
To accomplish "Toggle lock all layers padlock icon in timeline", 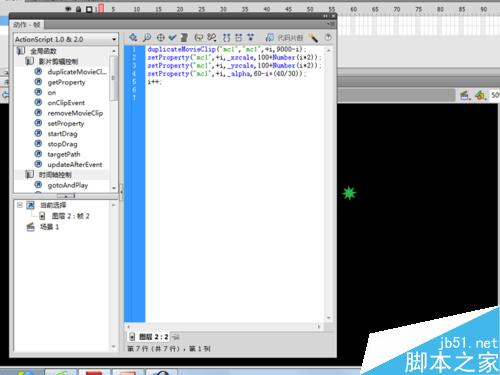I will click(x=78, y=9).
